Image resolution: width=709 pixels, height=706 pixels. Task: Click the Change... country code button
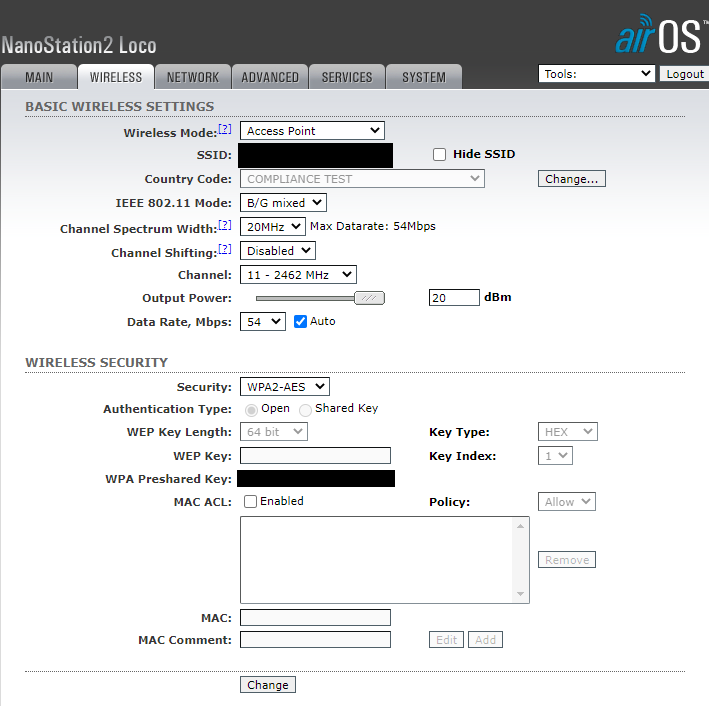click(x=572, y=179)
